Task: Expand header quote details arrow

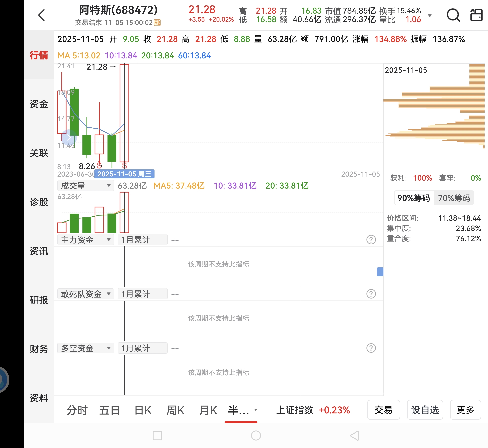Action: point(430,16)
